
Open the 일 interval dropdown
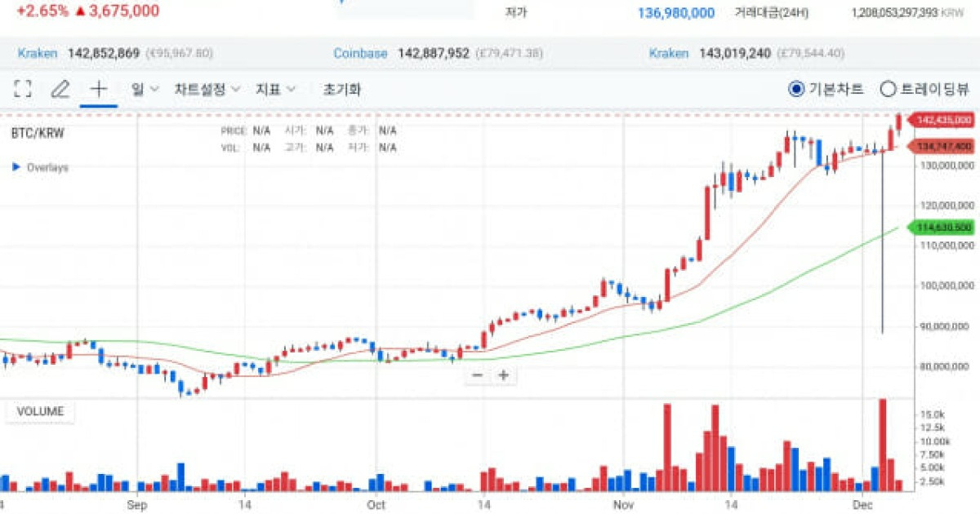[144, 90]
